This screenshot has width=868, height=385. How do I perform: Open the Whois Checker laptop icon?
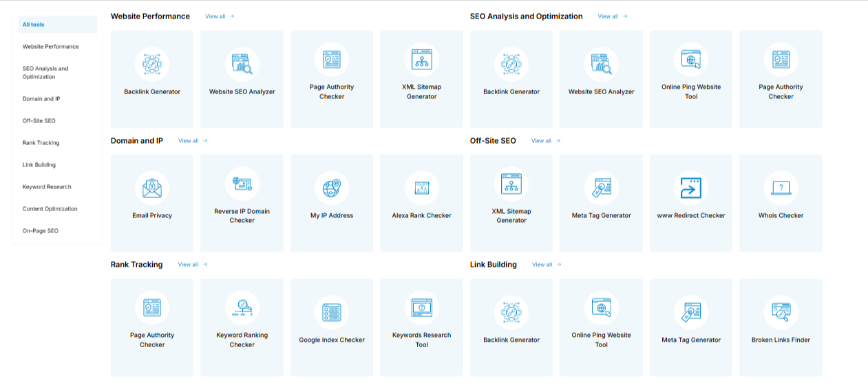tap(781, 188)
